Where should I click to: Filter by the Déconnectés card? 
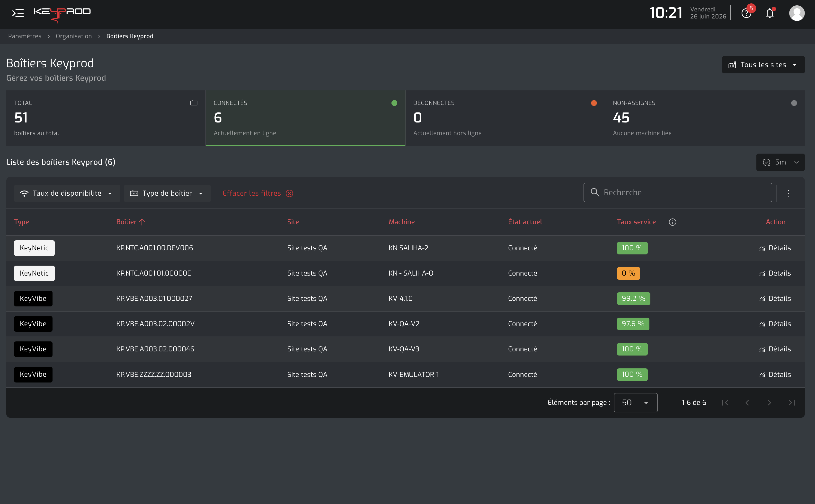[x=505, y=118]
